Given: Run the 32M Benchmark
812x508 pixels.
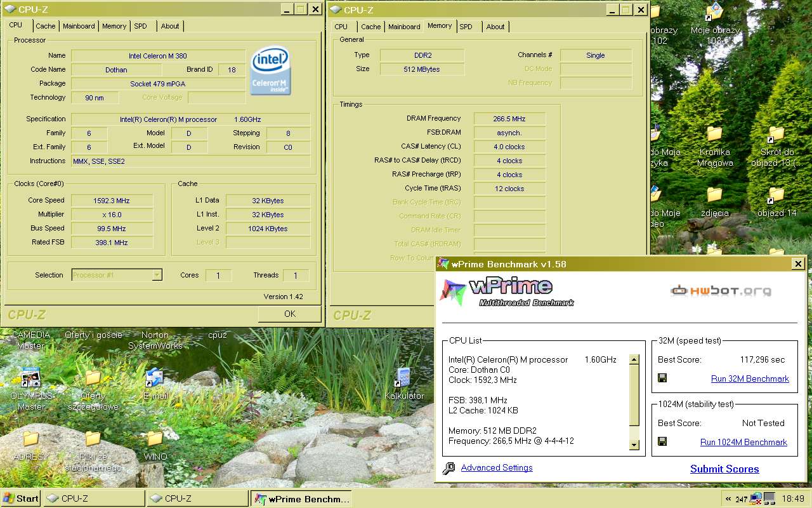Looking at the screenshot, I should [x=750, y=378].
